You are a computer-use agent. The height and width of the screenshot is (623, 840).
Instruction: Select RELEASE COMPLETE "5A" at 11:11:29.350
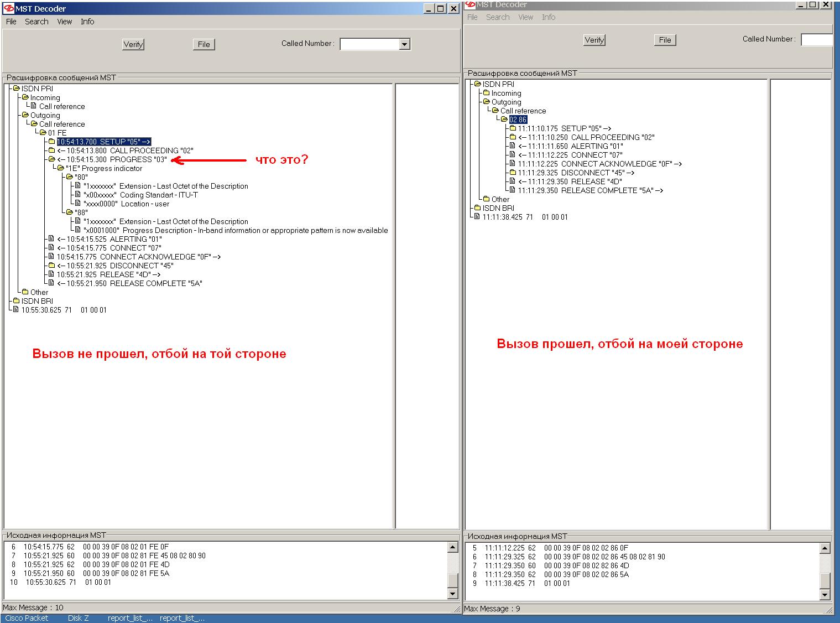tap(591, 190)
